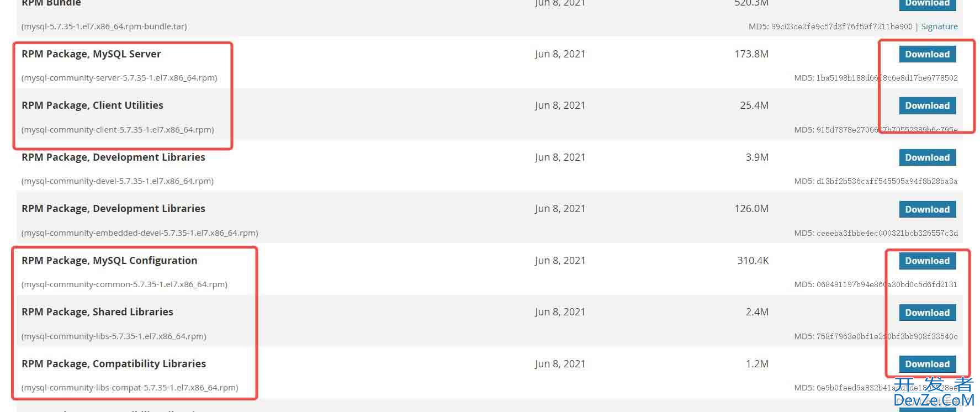Click the MD5 checksum of MySQL Server package
Image resolution: width=980 pixels, height=412 pixels.
click(x=876, y=78)
